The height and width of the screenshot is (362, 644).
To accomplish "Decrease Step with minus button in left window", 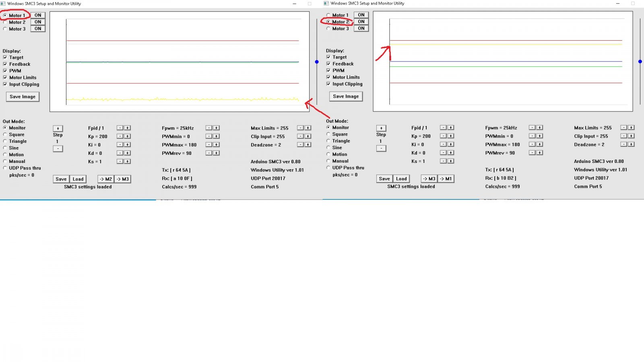I will tap(58, 149).
